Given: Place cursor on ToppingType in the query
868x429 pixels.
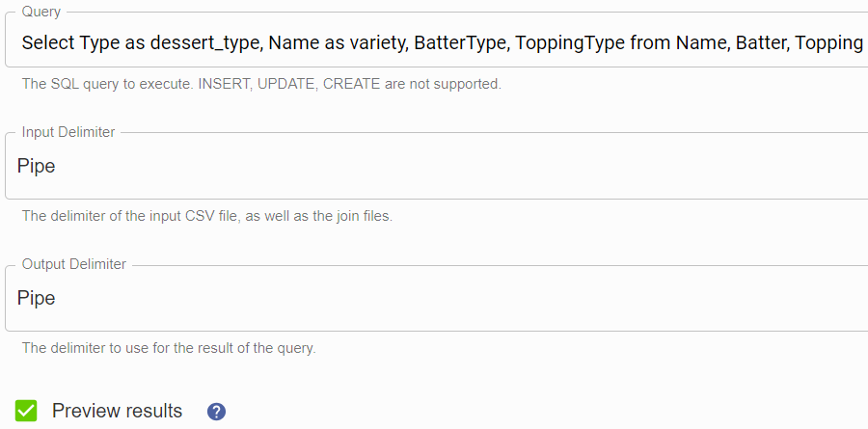Looking at the screenshot, I should [569, 43].
